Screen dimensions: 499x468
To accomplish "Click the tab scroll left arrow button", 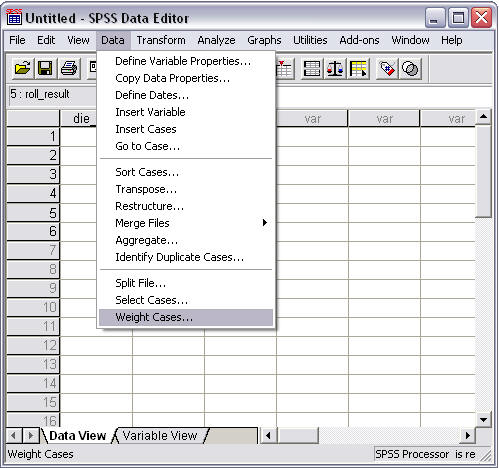I will tap(14, 436).
